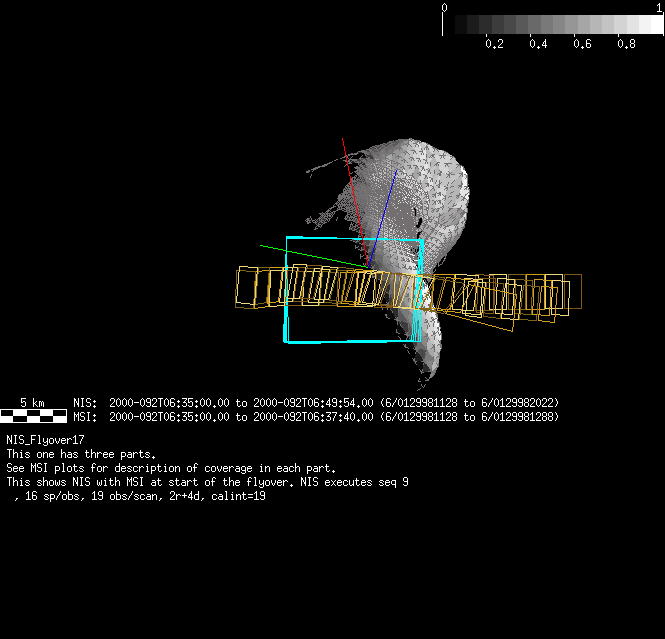Click the checkered 5 km scale bar

tap(33, 416)
